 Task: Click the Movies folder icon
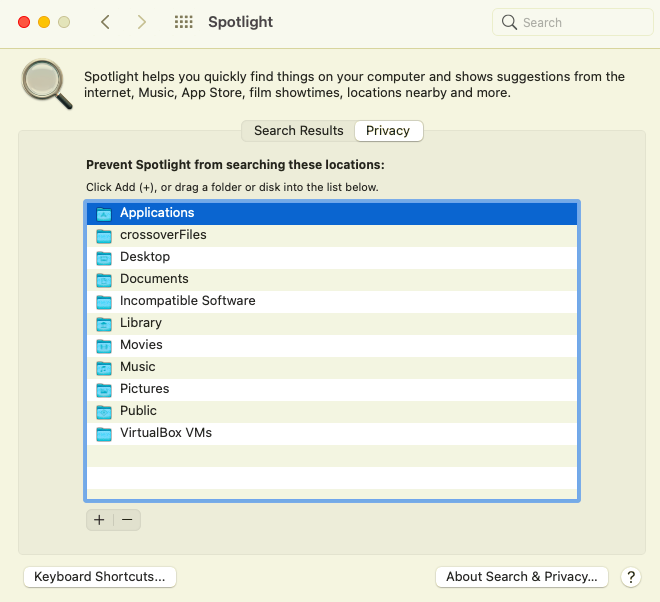pyautogui.click(x=104, y=346)
